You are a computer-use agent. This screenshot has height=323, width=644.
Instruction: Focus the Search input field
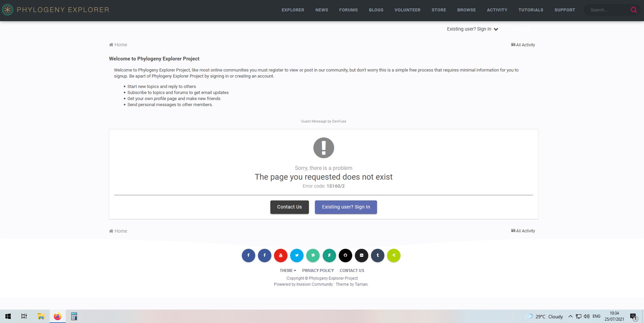pos(609,10)
